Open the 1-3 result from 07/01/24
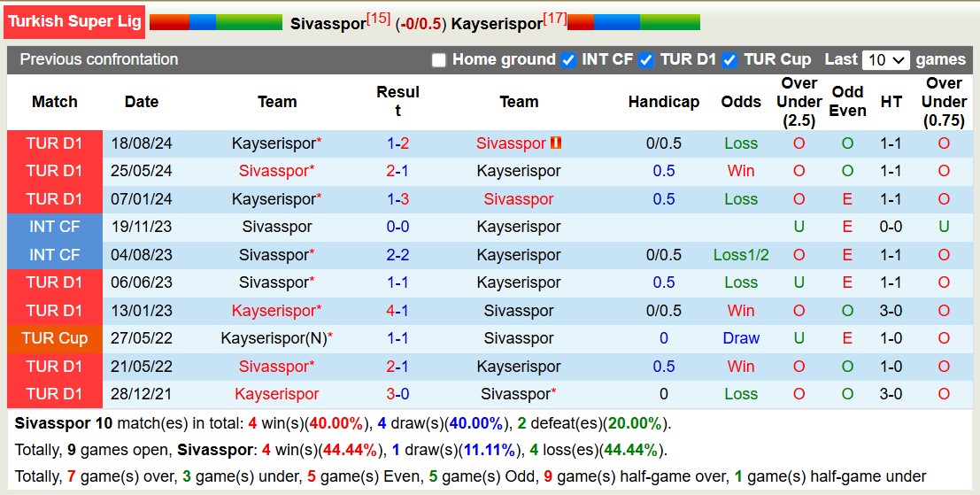This screenshot has height=495, width=980. pos(397,199)
